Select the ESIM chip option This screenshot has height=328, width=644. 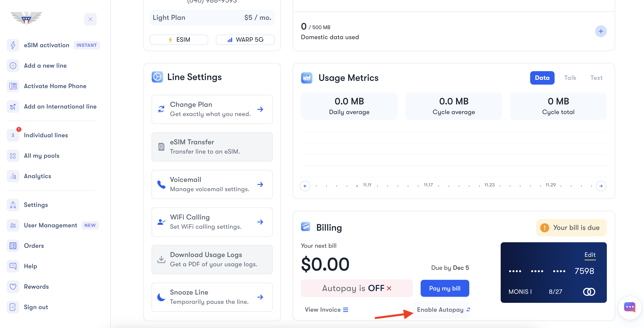click(179, 40)
